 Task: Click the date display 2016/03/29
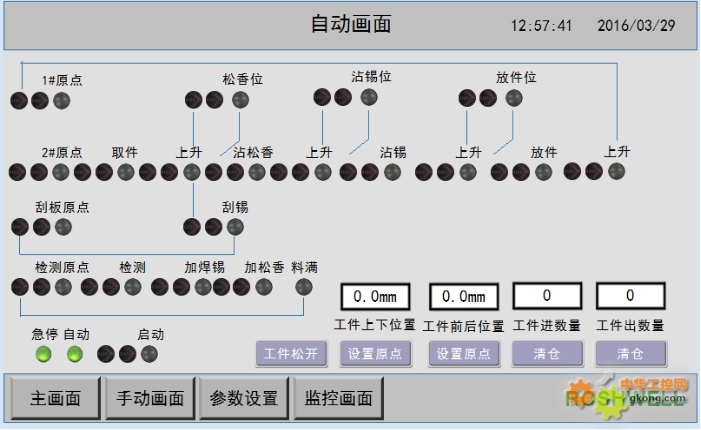(636, 25)
